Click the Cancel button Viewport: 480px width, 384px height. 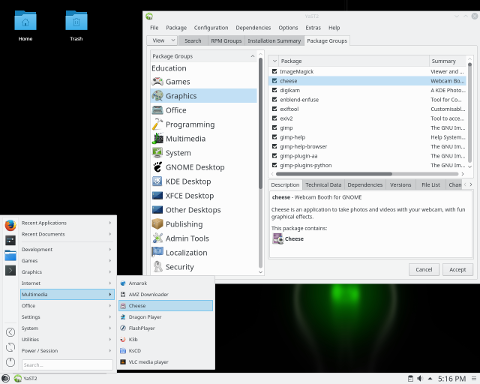[424, 269]
